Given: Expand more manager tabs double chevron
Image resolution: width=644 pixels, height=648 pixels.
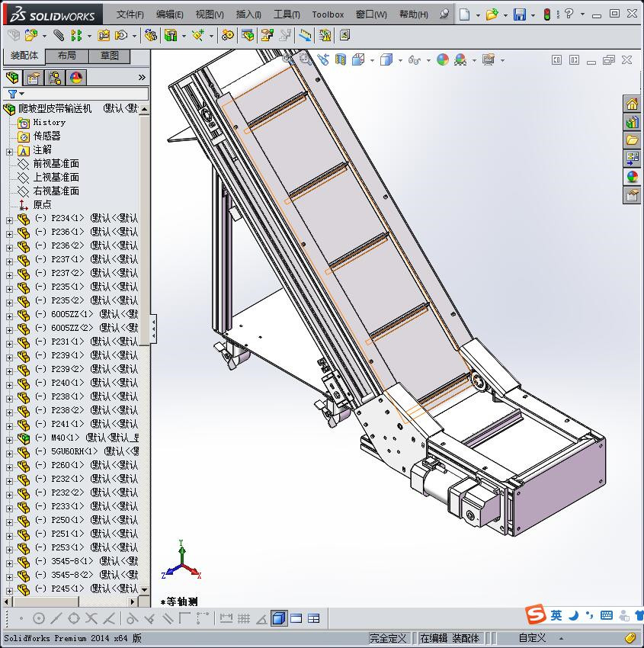Looking at the screenshot, I should click(142, 77).
